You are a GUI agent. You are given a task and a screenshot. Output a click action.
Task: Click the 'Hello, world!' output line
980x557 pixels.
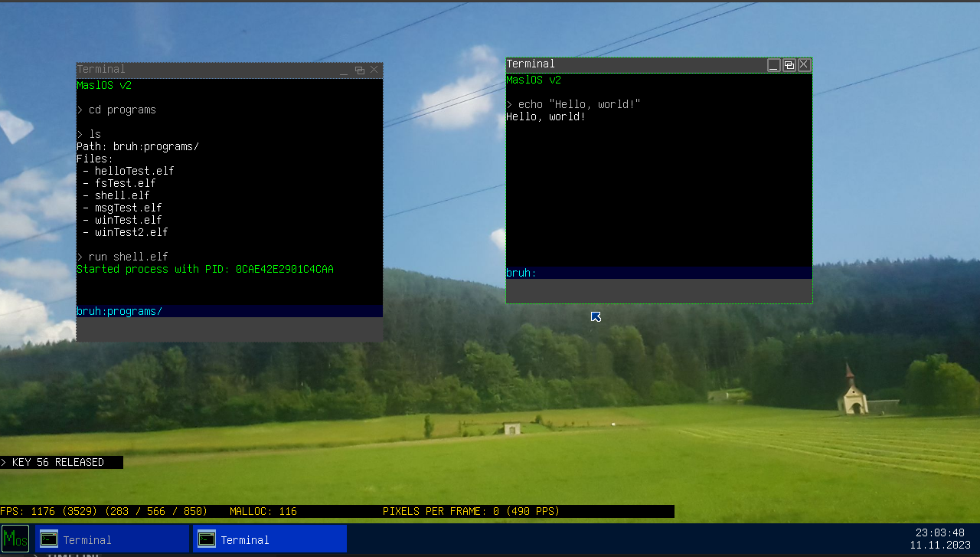click(546, 116)
